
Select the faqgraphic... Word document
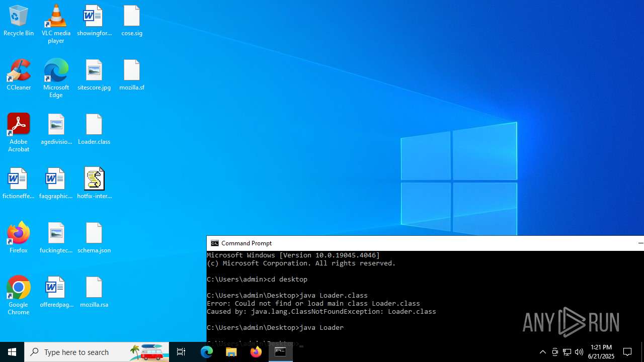pos(56,184)
